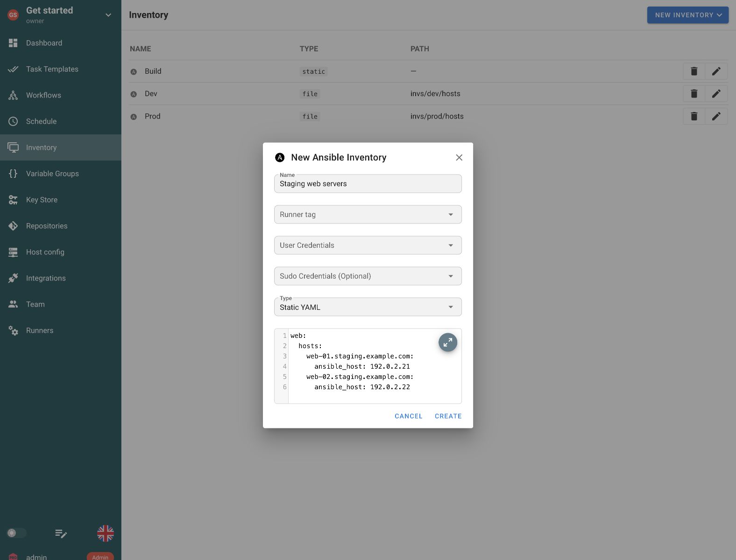736x560 pixels.
Task: Delete the Dev inventory via trash icon
Action: coord(694,93)
